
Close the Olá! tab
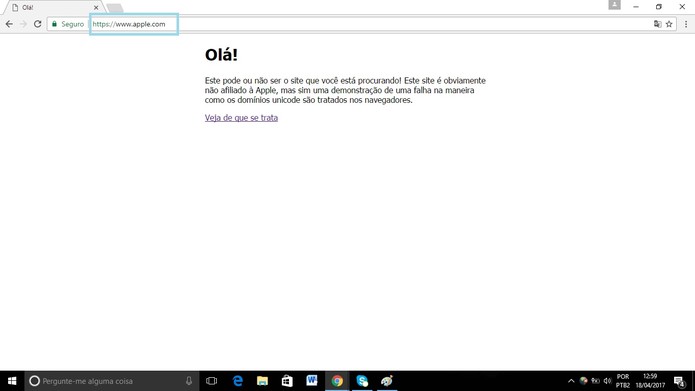click(x=96, y=8)
